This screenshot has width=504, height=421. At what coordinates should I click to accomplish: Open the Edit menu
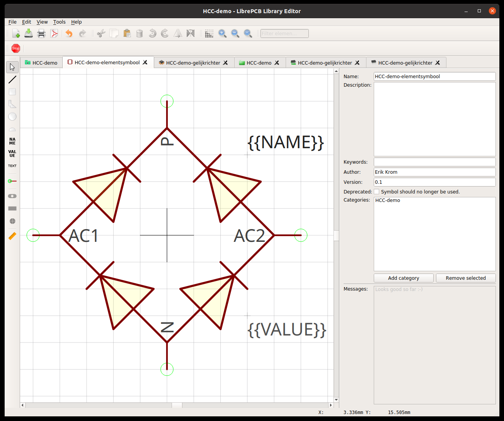coord(26,22)
